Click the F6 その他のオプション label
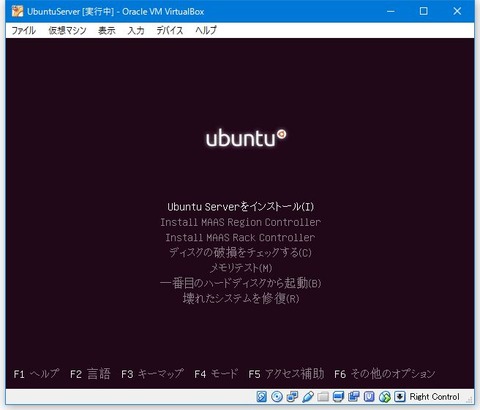 coord(385,374)
